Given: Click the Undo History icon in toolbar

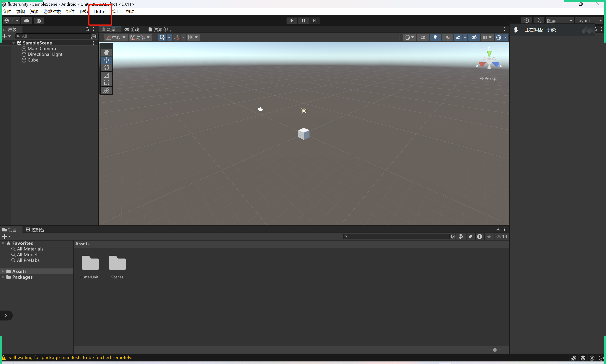Looking at the screenshot, I should [x=527, y=21].
